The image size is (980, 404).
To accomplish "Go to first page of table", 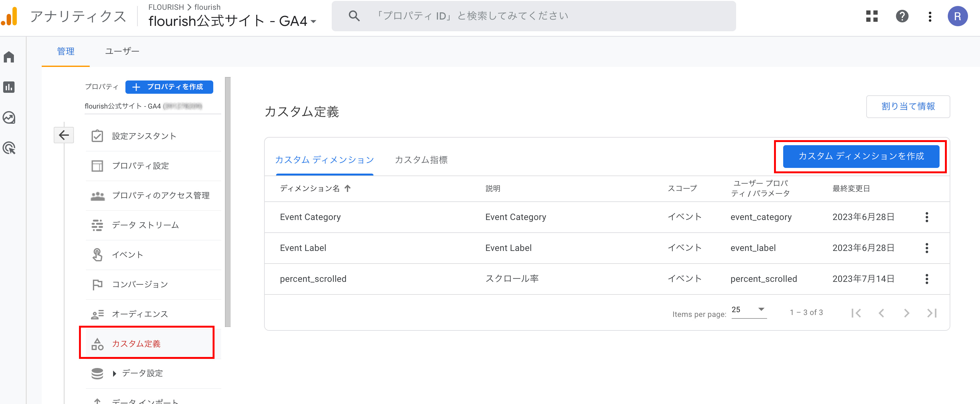I will point(856,313).
